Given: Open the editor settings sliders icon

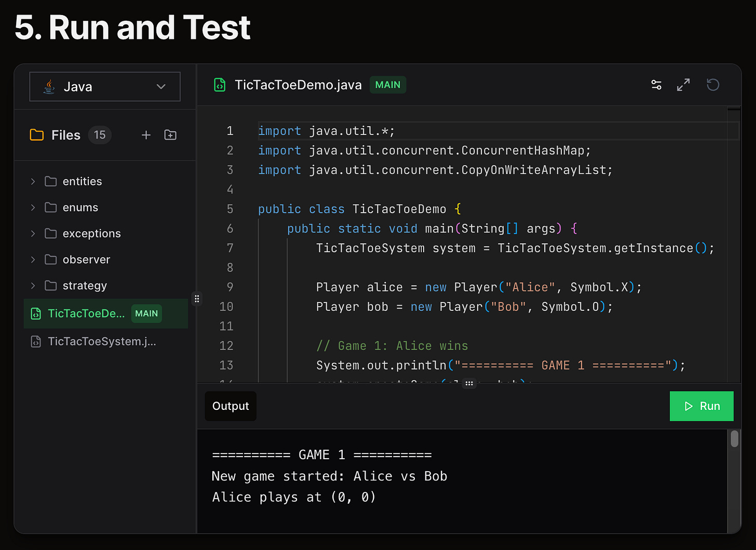Looking at the screenshot, I should [x=656, y=85].
